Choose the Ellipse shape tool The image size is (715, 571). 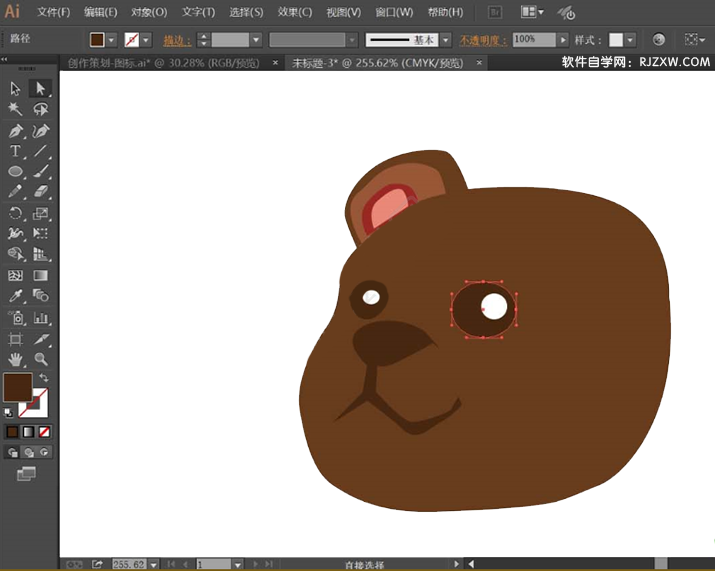16,172
